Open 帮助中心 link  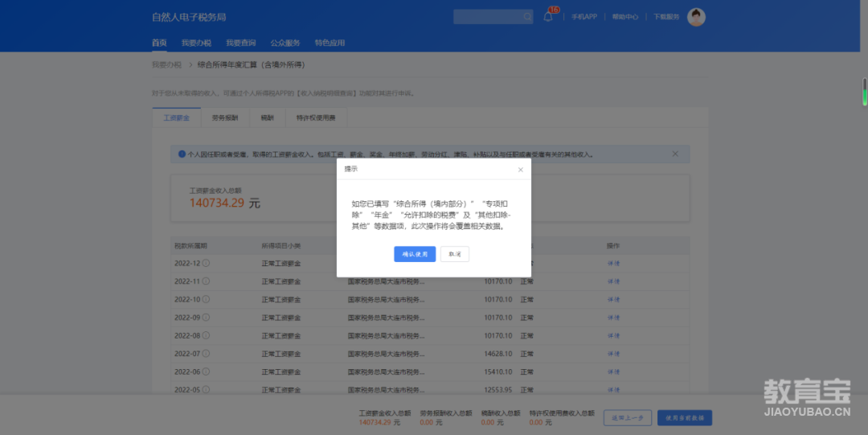(625, 17)
